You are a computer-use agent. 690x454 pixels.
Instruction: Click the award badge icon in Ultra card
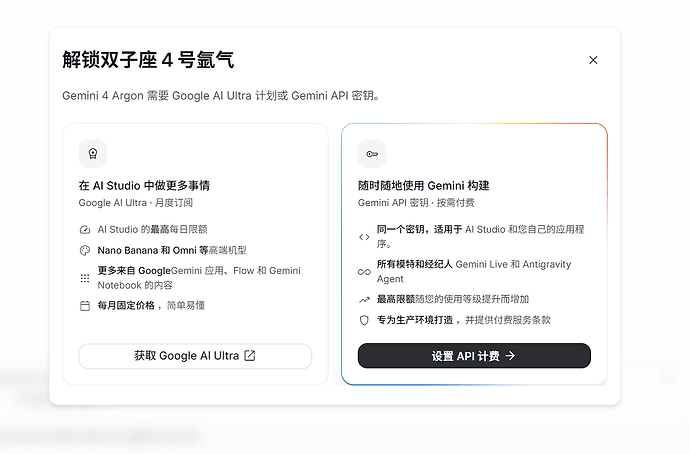click(93, 154)
